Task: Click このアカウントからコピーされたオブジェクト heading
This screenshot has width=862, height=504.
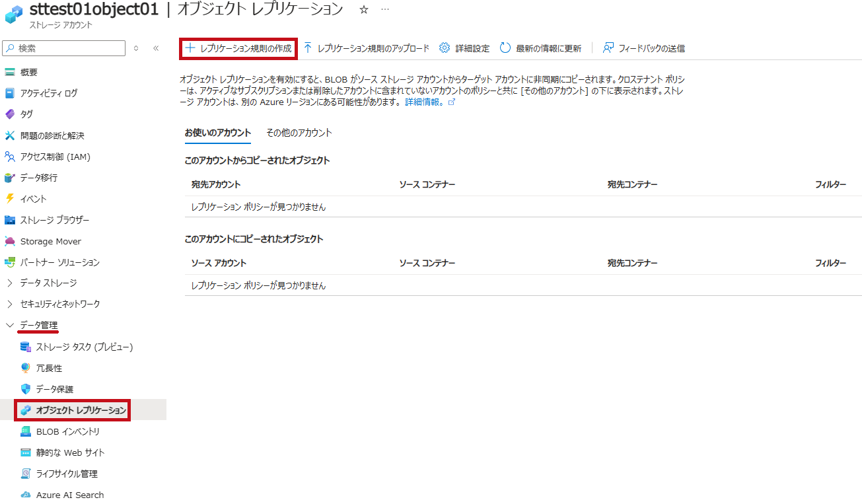Action: (x=257, y=161)
